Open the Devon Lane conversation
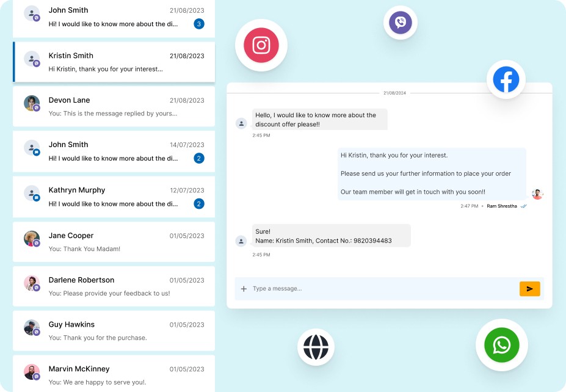 (114, 106)
